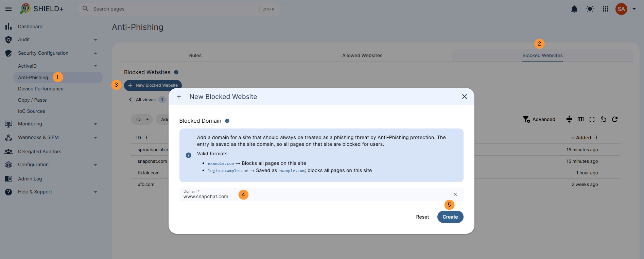Viewport: 644px width, 259px height.
Task: Sort by the Added column header
Action: tap(581, 138)
